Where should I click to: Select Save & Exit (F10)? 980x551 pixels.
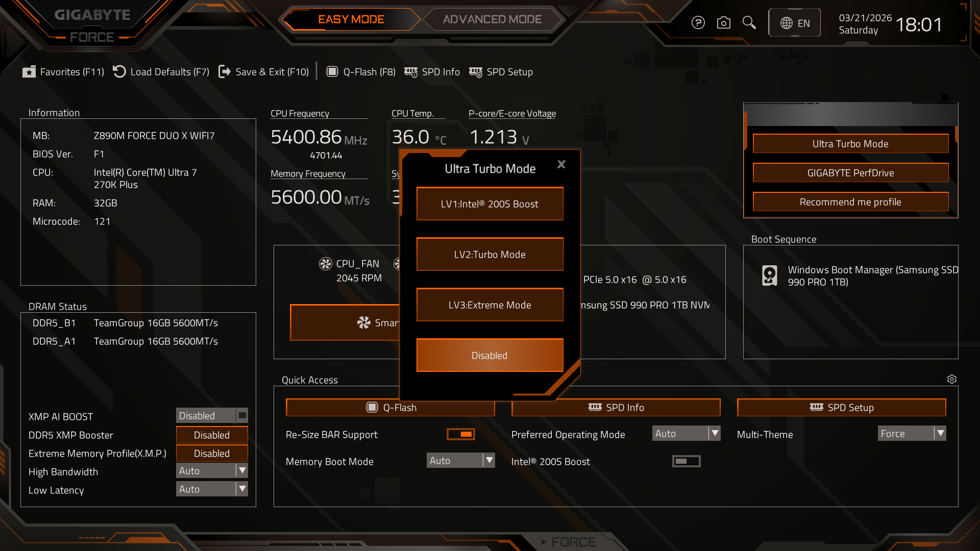263,72
